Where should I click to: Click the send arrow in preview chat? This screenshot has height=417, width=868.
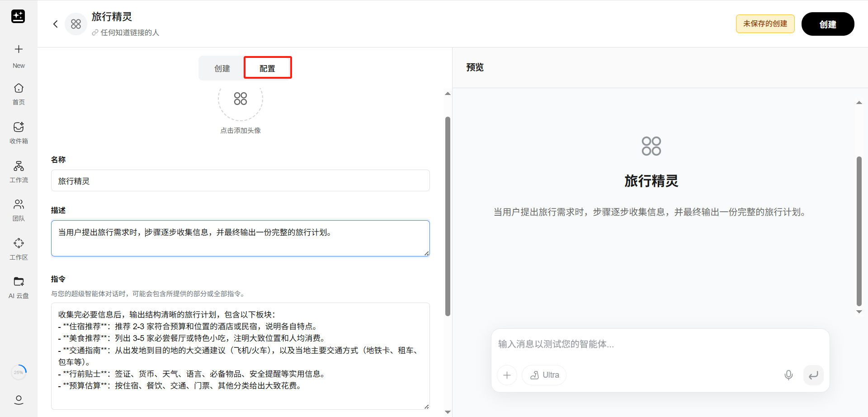[x=813, y=375]
